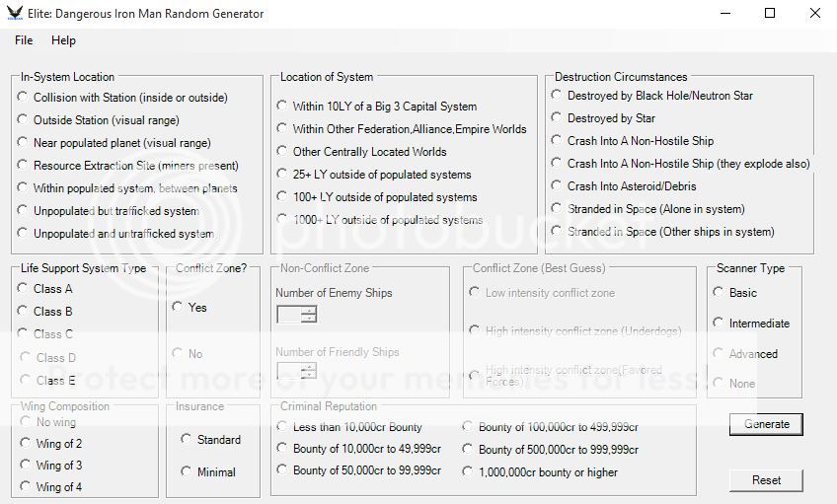The image size is (837, 504).
Task: Select Resource Extraction Site option
Action: (x=128, y=166)
